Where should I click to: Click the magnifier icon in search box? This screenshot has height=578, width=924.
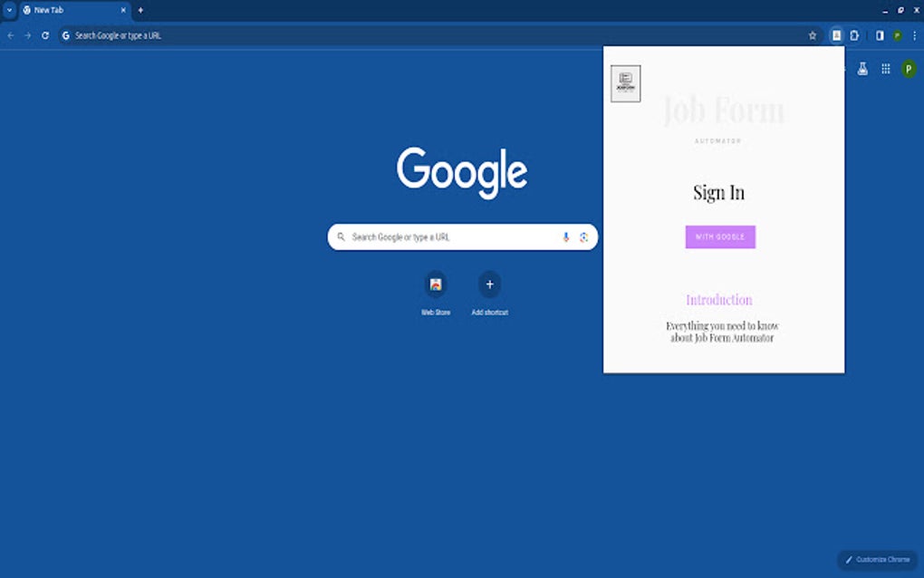[341, 236]
